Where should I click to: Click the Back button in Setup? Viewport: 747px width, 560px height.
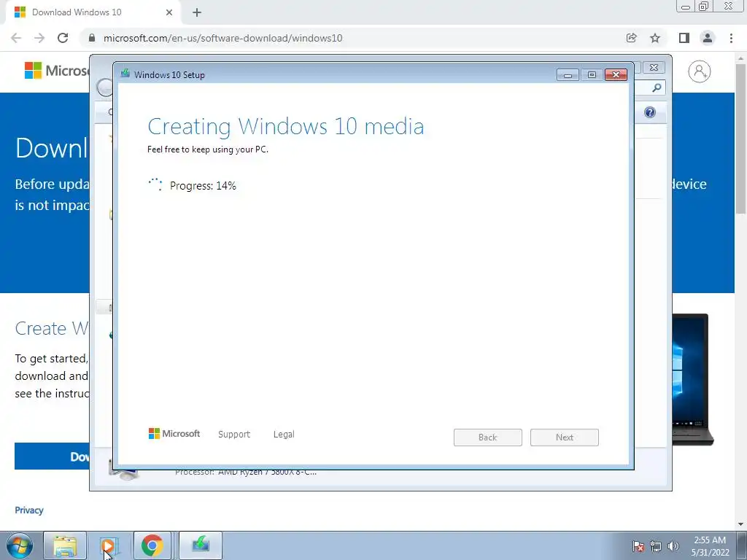tap(488, 437)
